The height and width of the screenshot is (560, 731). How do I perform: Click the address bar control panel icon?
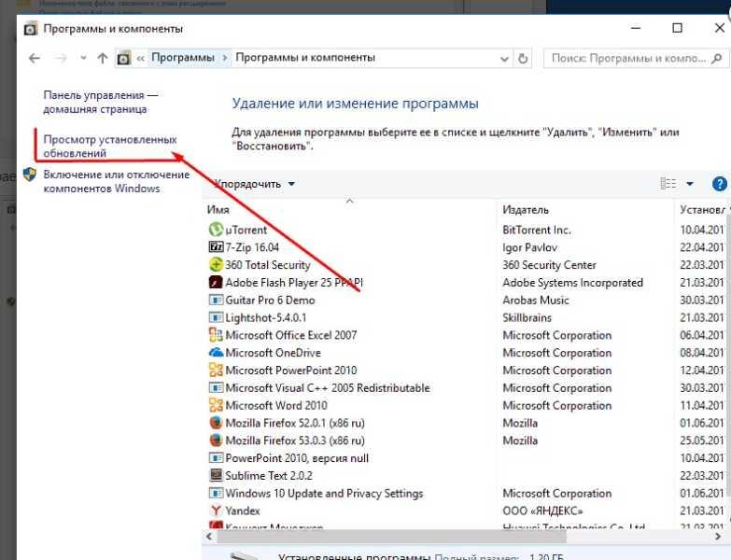(123, 58)
